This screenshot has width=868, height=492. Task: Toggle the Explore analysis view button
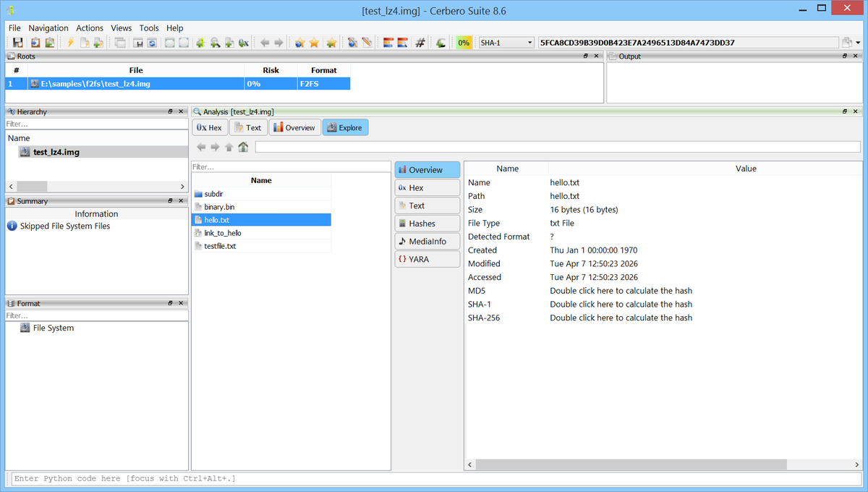click(345, 127)
